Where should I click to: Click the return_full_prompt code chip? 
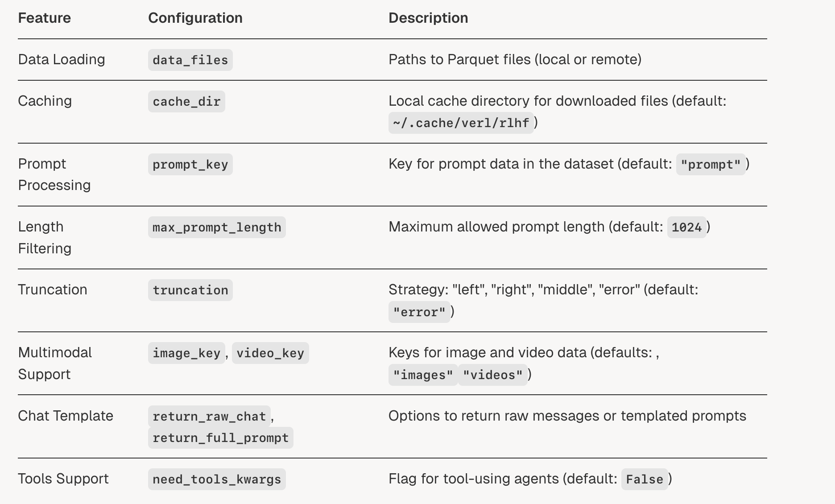pos(221,438)
